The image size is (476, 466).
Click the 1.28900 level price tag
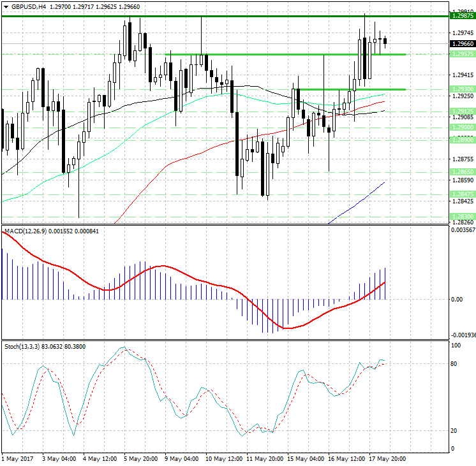(462, 140)
